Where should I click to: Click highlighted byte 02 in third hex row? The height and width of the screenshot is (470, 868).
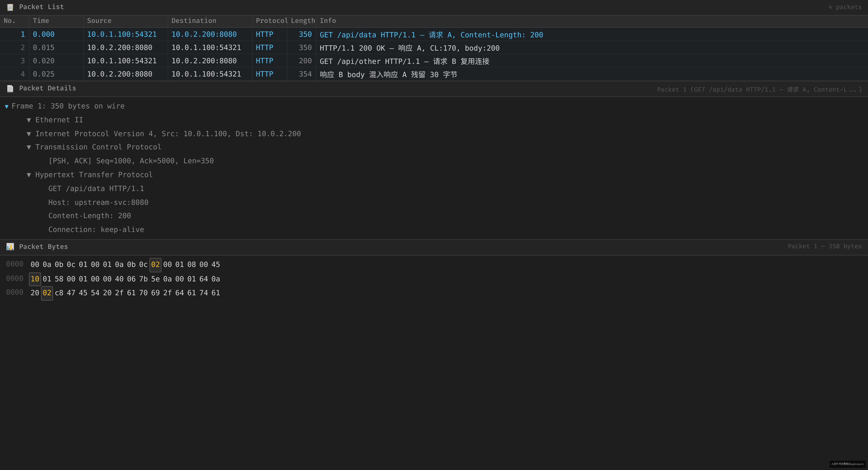pos(47,293)
